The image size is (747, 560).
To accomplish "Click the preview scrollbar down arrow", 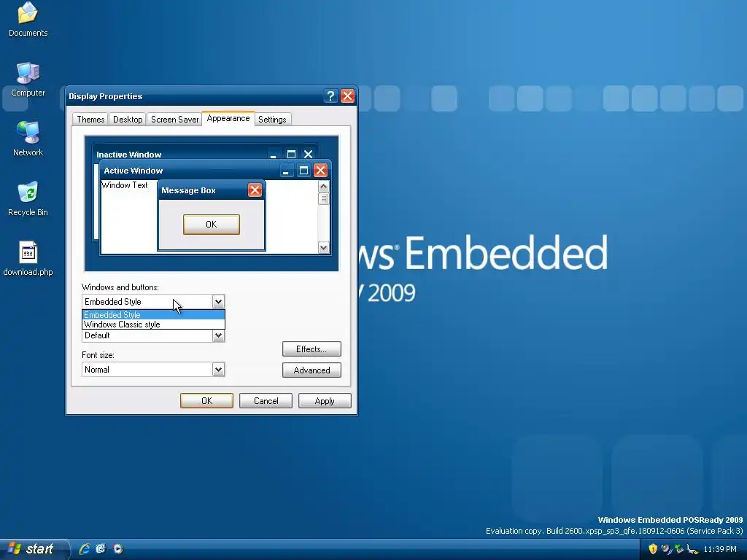I will click(x=323, y=247).
